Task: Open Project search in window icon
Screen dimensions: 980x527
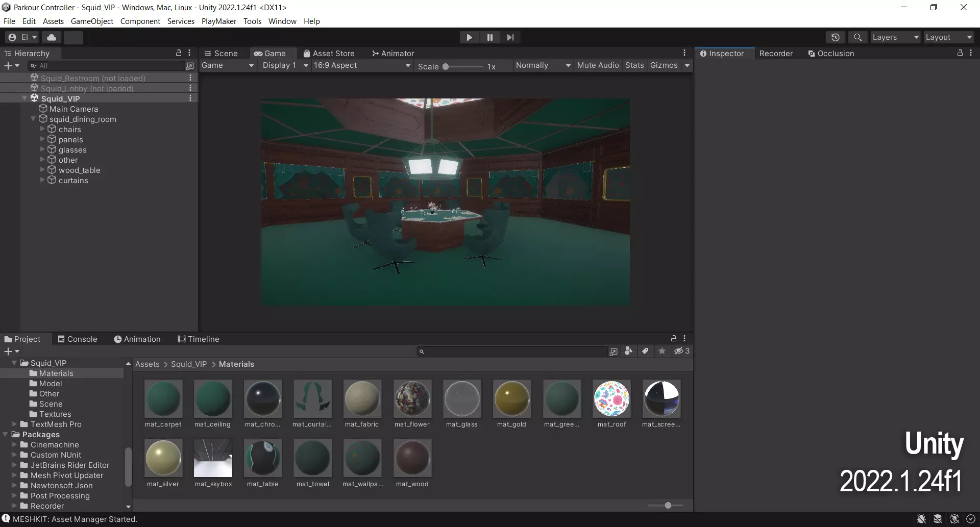Action: (614, 351)
